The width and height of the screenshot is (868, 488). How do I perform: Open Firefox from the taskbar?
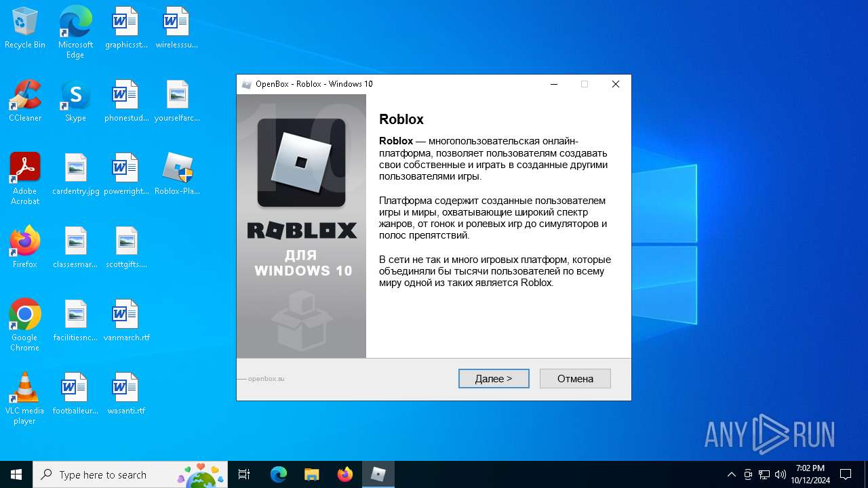coord(344,474)
